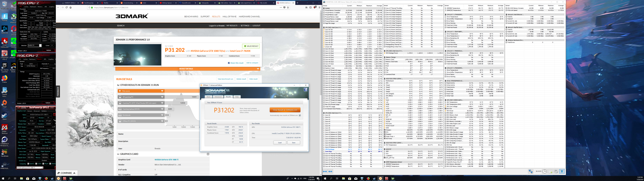Click the browser Home icon
This screenshot has height=181, width=644.
[70, 8]
